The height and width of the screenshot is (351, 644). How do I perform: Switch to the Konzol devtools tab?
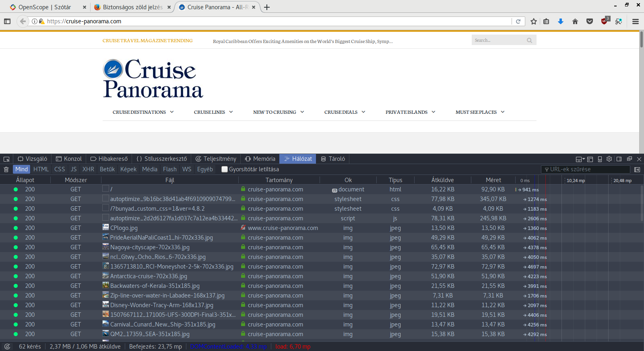(x=69, y=159)
